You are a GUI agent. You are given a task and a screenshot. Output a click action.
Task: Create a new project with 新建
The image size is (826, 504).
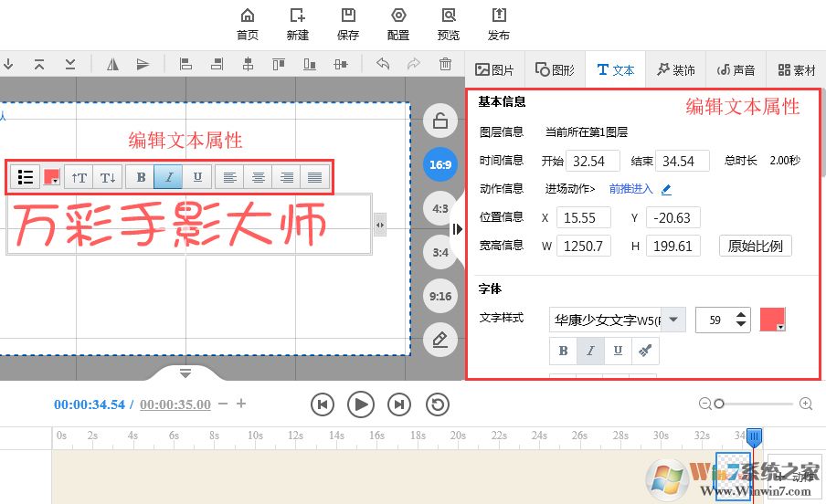(x=297, y=24)
